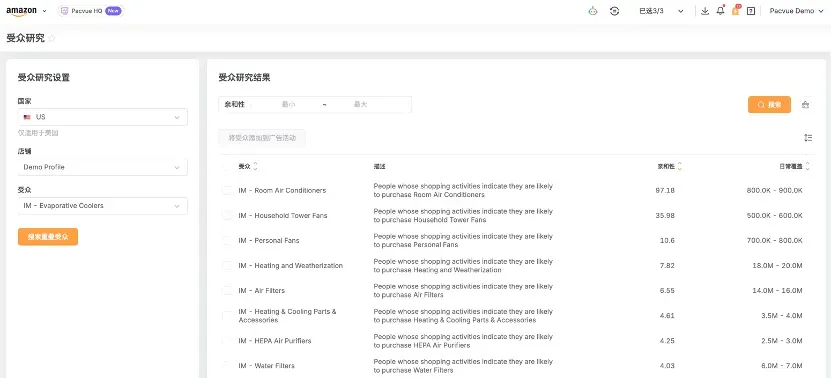Open the AI assistant robot icon

click(x=593, y=11)
